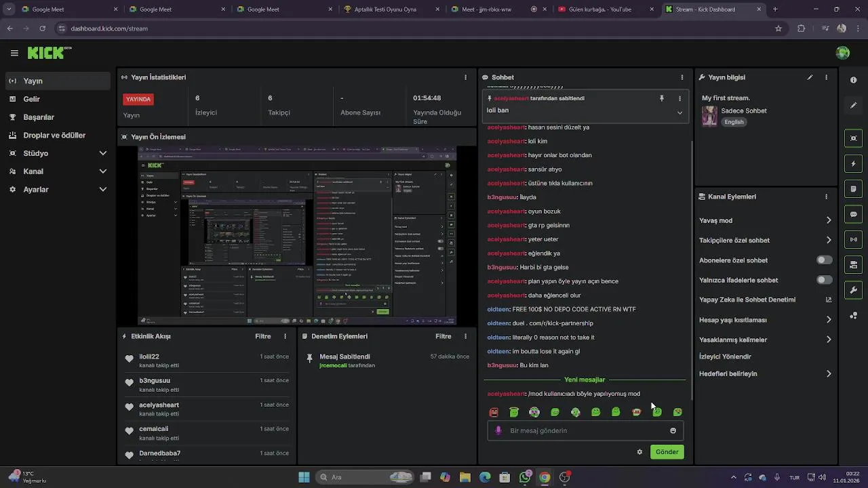868x488 pixels.
Task: Click İzleyici Yönlendir action
Action: click(x=725, y=357)
